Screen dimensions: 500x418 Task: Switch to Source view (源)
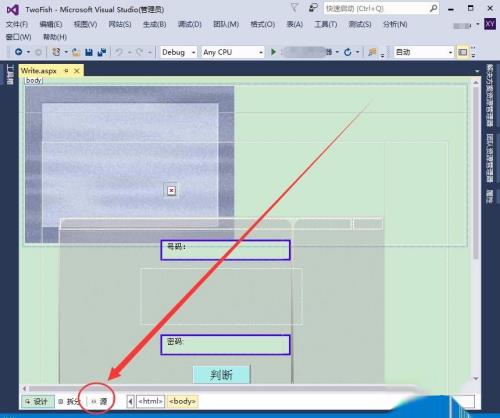[99, 401]
